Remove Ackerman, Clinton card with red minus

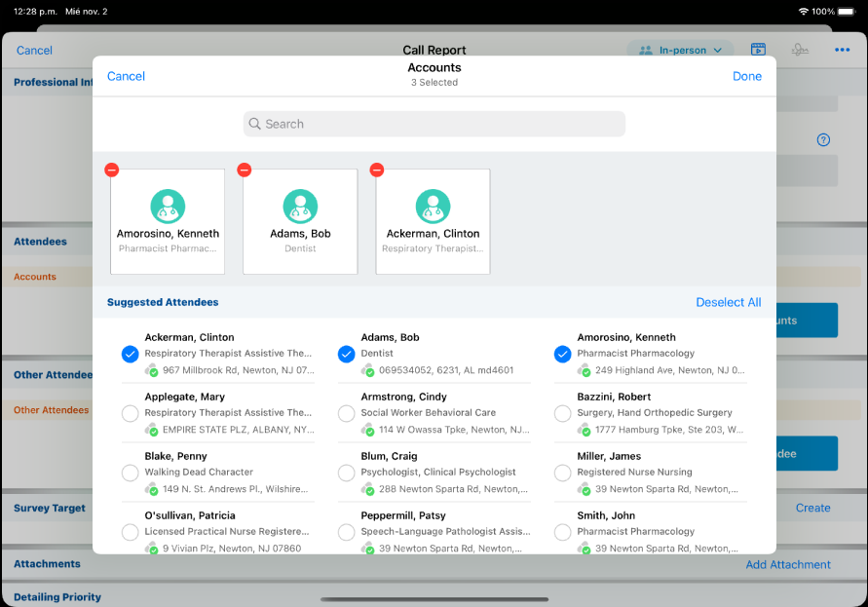[x=377, y=170]
